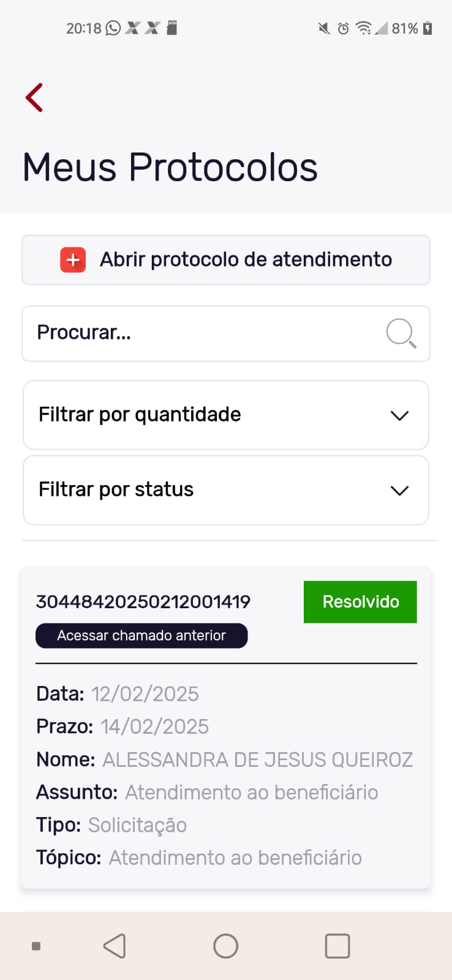The image size is (452, 980).
Task: Tap the magnifying glass search icon
Action: [x=401, y=333]
